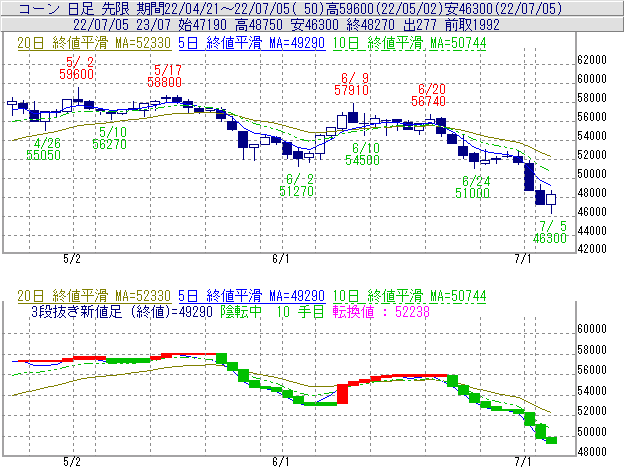
Task: Click the tall red block in lower chart
Action: point(343,394)
